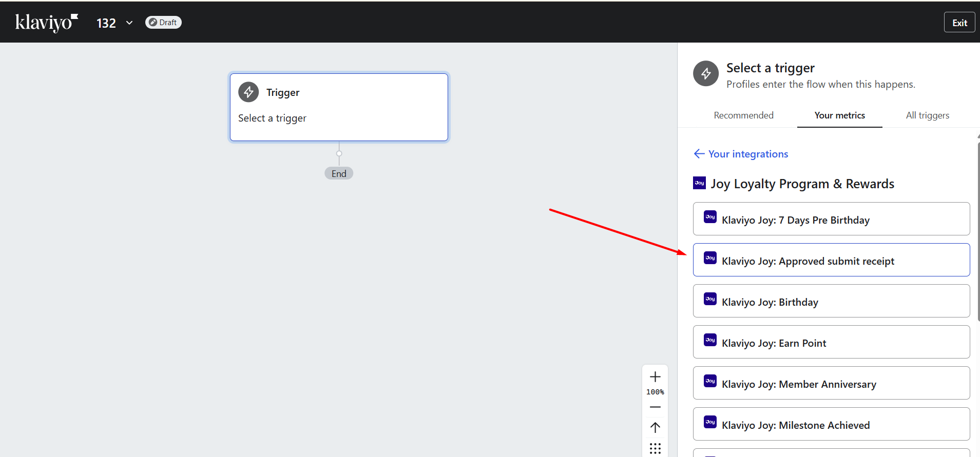Exit the flow builder

coord(959,23)
